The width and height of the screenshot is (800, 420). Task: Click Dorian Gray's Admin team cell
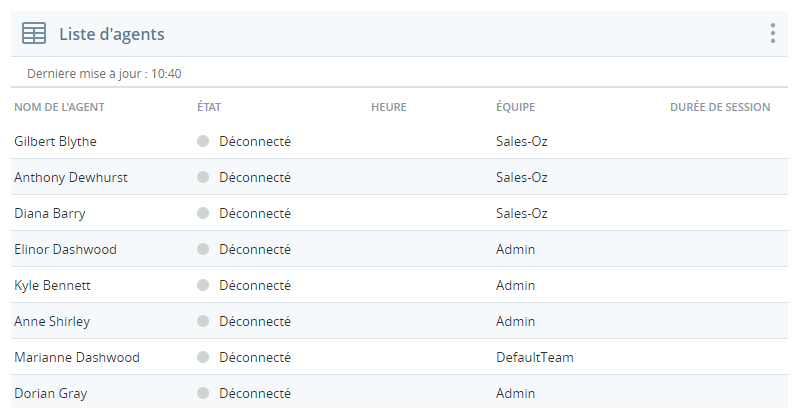coord(515,393)
